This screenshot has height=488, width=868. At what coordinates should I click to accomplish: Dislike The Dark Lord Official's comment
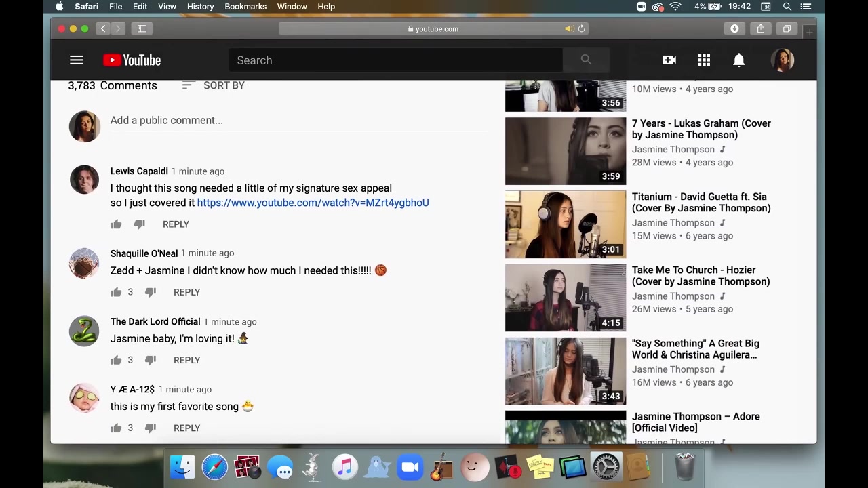coord(151,360)
